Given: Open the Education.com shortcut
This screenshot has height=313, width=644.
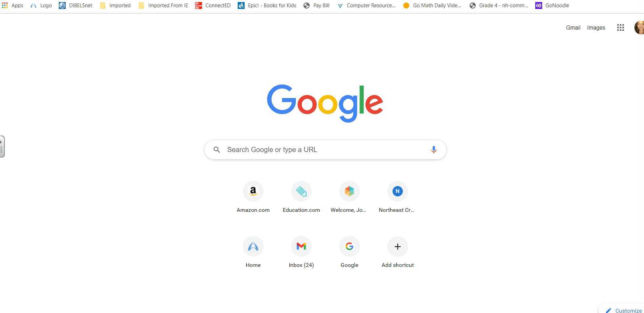Looking at the screenshot, I should tap(301, 197).
